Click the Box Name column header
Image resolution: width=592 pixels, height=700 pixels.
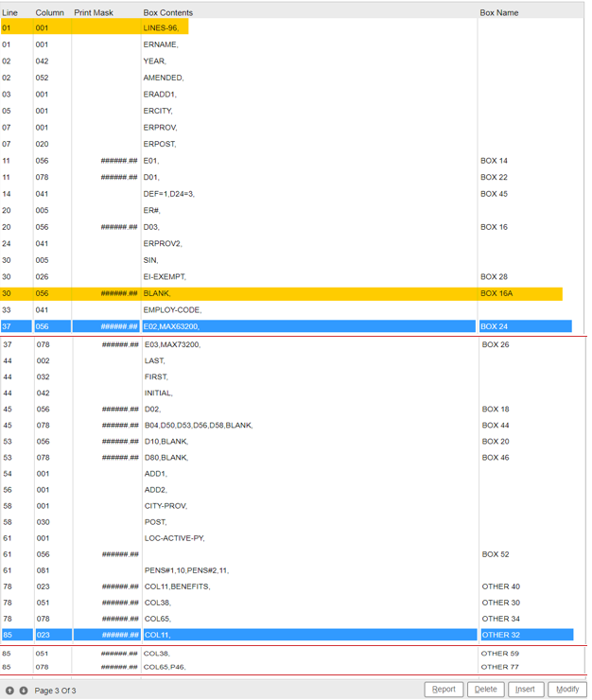click(x=499, y=12)
